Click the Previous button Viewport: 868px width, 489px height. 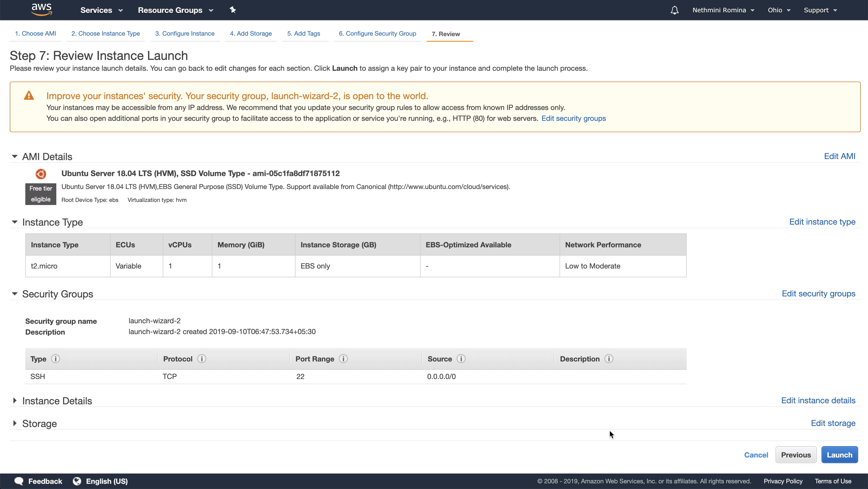[x=796, y=455]
